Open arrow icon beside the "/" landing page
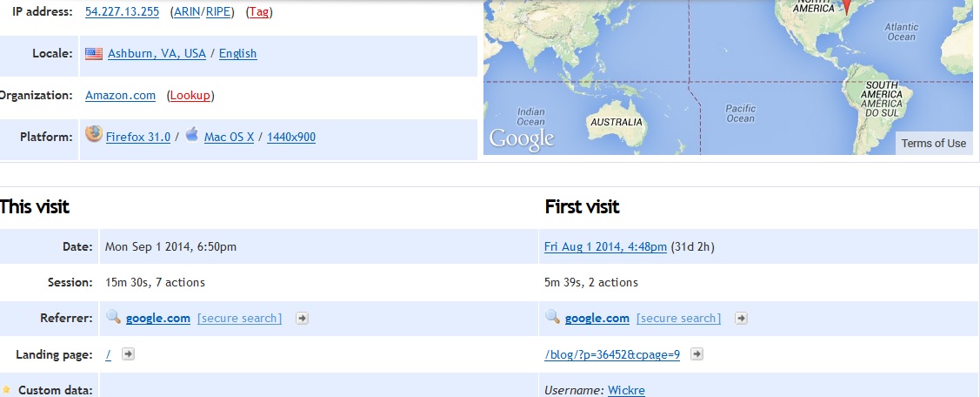Viewport: 980px width, 397px height. [127, 354]
